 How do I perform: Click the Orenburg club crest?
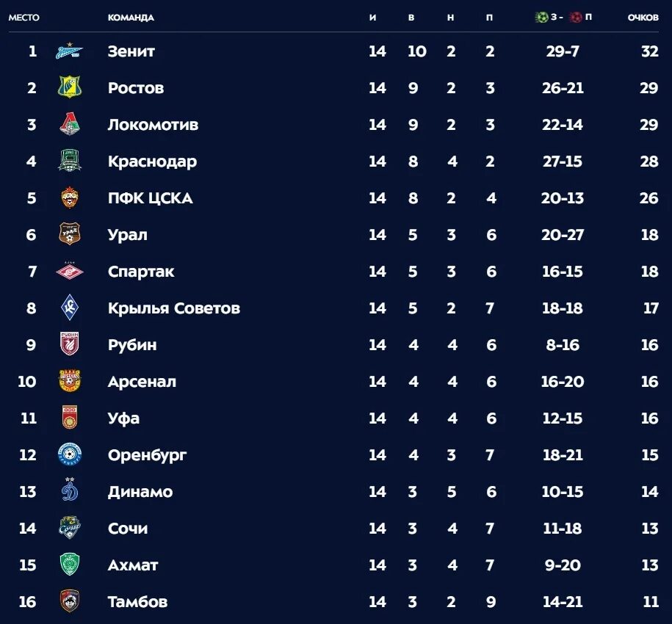[70, 455]
